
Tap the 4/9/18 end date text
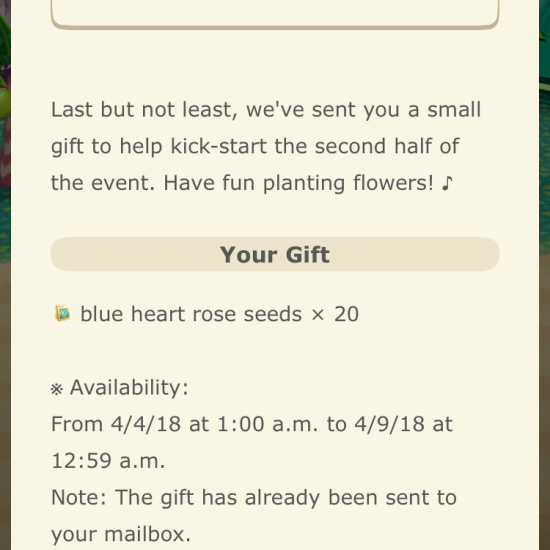click(x=389, y=424)
